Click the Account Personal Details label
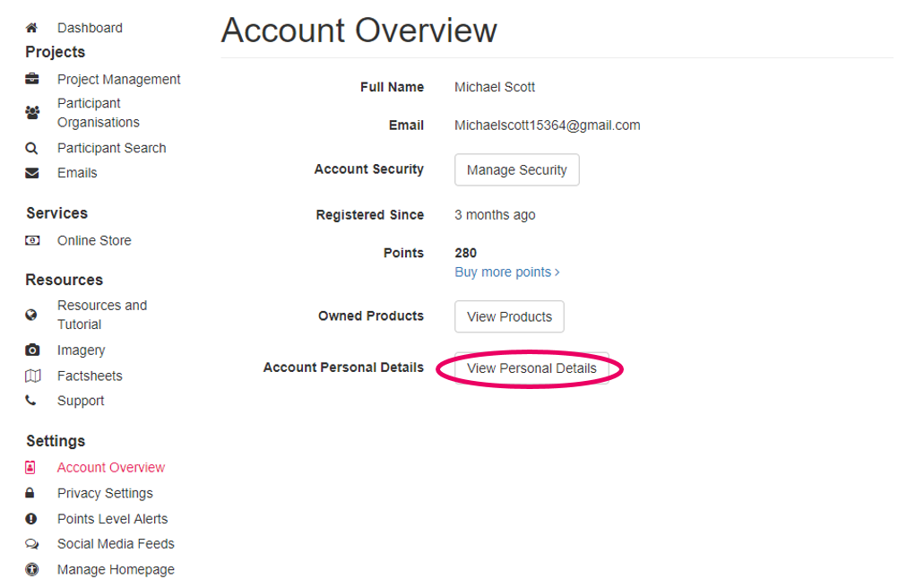Image resolution: width=907 pixels, height=588 pixels. pos(343,367)
